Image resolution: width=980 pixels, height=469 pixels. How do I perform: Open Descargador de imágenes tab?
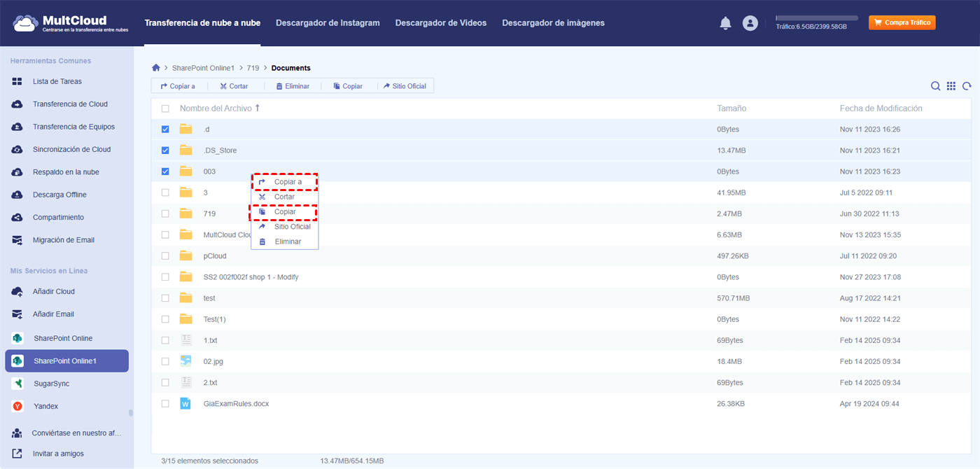coord(553,23)
